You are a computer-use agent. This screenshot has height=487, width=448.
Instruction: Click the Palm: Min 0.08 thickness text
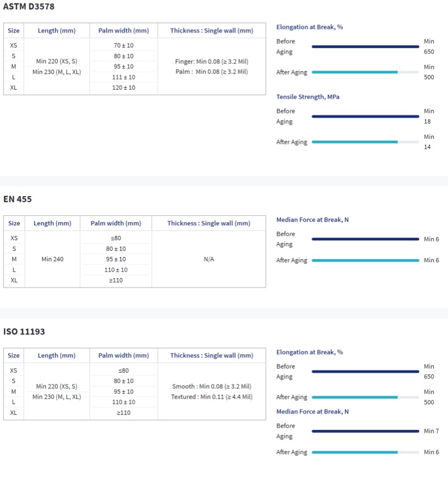pos(212,72)
